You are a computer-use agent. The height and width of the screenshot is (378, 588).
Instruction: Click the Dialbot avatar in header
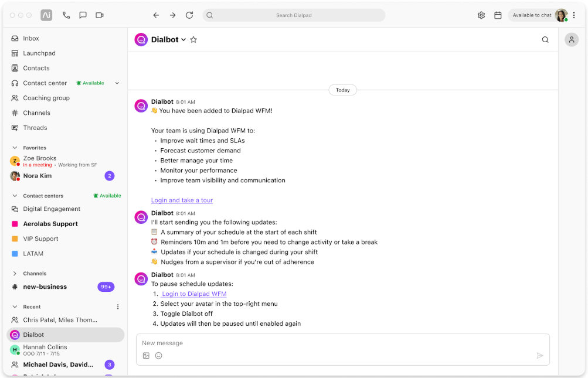(x=141, y=40)
